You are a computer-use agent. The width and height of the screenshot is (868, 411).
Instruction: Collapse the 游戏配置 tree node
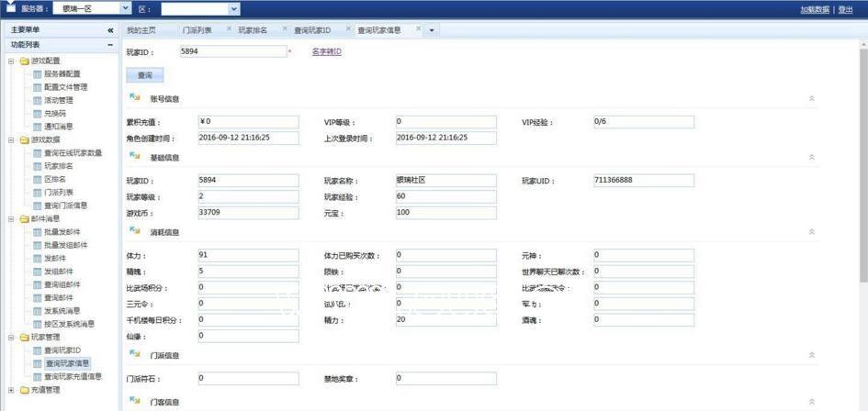click(x=11, y=61)
